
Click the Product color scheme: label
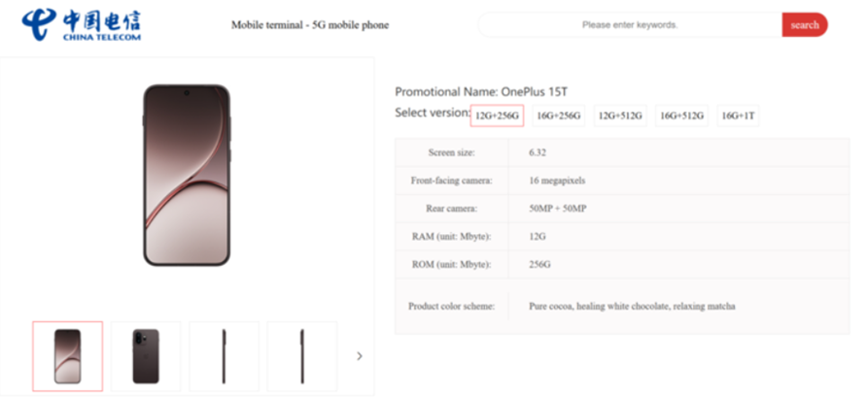coord(452,306)
